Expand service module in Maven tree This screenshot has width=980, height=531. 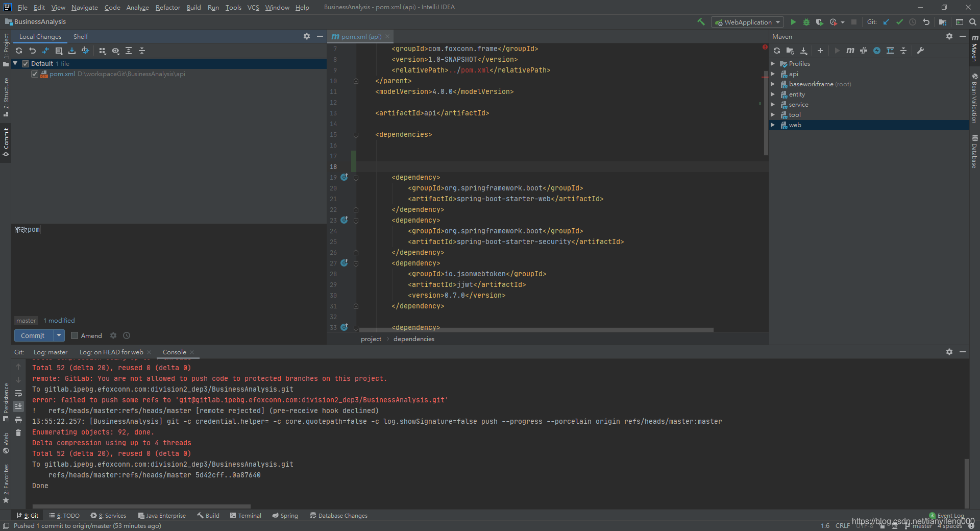point(773,105)
